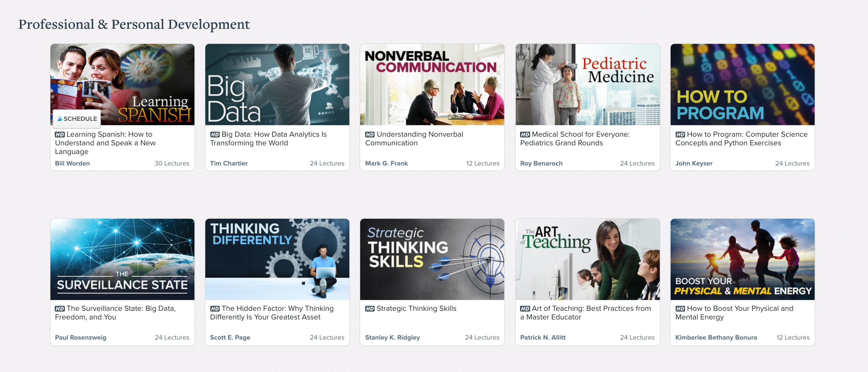Click the SCHEDULE badge on Learning Spanish
Viewport: 868px width, 372px height.
coord(77,119)
